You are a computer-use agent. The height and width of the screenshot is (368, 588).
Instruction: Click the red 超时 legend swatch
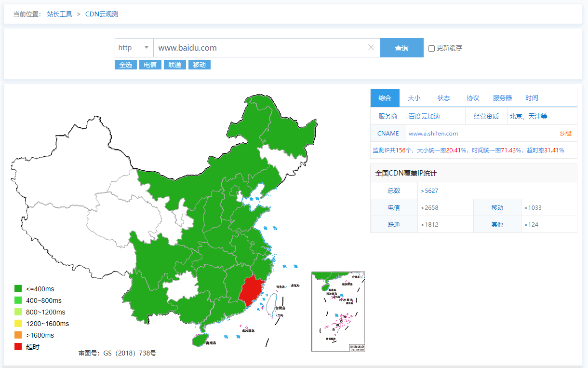click(18, 347)
